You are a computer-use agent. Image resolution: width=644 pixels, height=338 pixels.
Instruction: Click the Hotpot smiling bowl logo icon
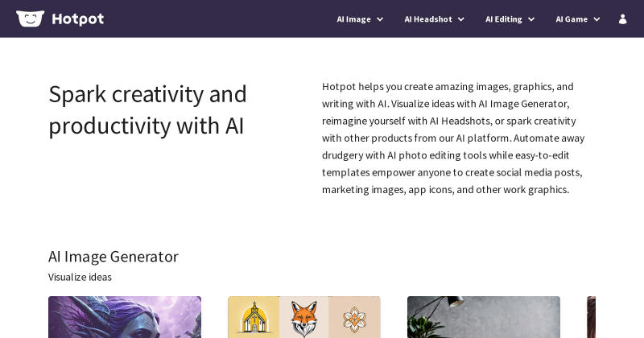tap(30, 19)
